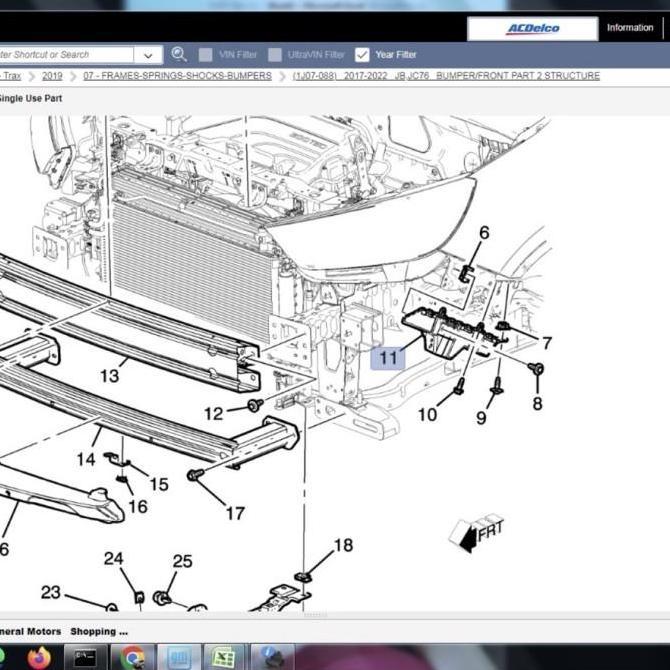This screenshot has width=670, height=670.
Task: Go to the Trax breadcrumb link
Action: pos(11,76)
